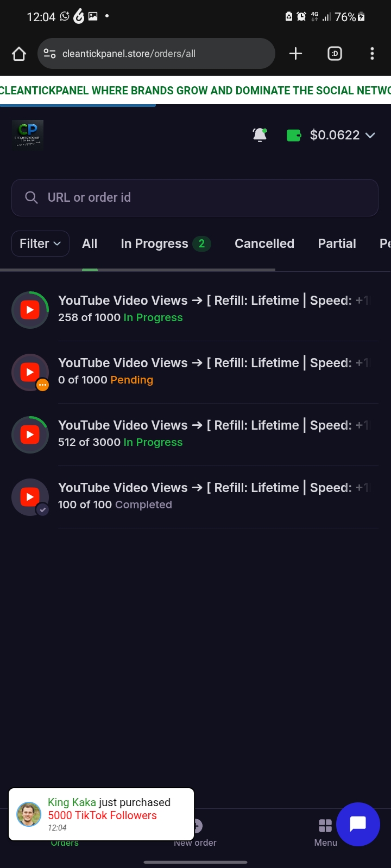Open the Partial orders tab

tap(337, 244)
